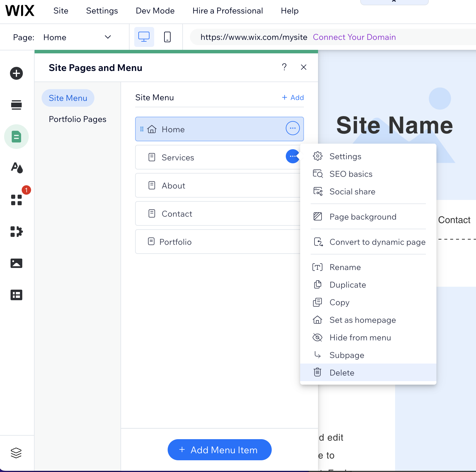Open the Layers icon at bottom left

(x=16, y=453)
